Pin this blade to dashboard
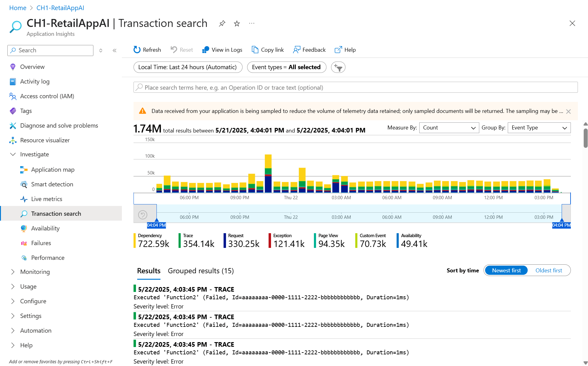 pos(222,24)
